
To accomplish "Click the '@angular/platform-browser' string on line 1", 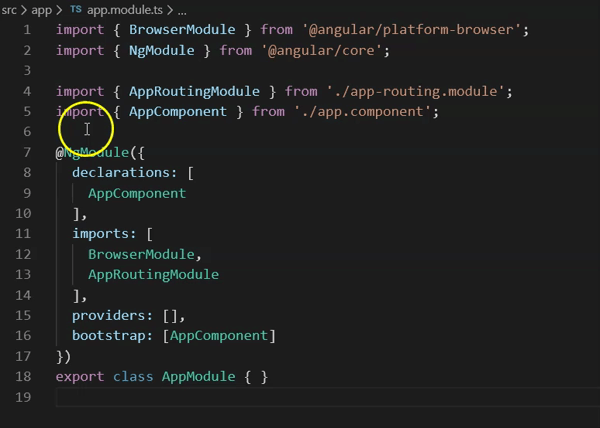I will pyautogui.click(x=411, y=30).
